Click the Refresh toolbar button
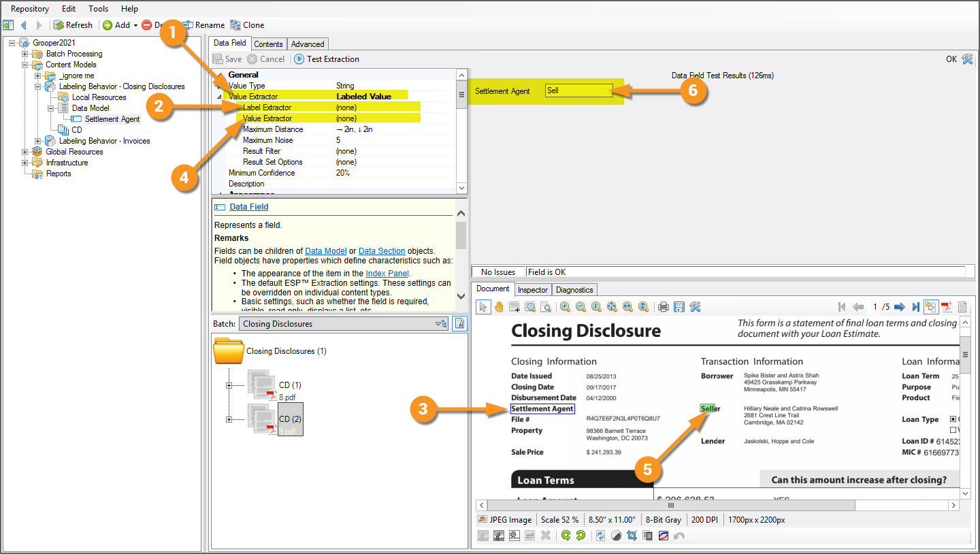 click(73, 25)
